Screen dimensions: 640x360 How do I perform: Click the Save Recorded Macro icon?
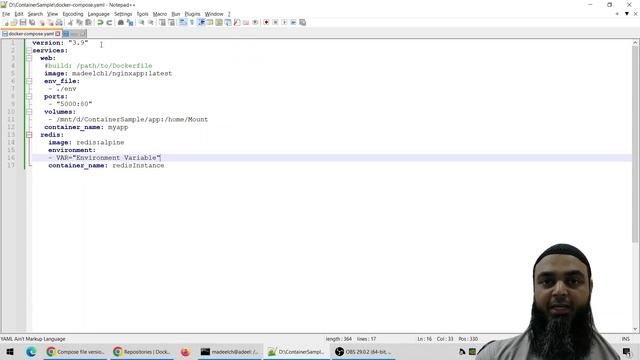(x=302, y=22)
